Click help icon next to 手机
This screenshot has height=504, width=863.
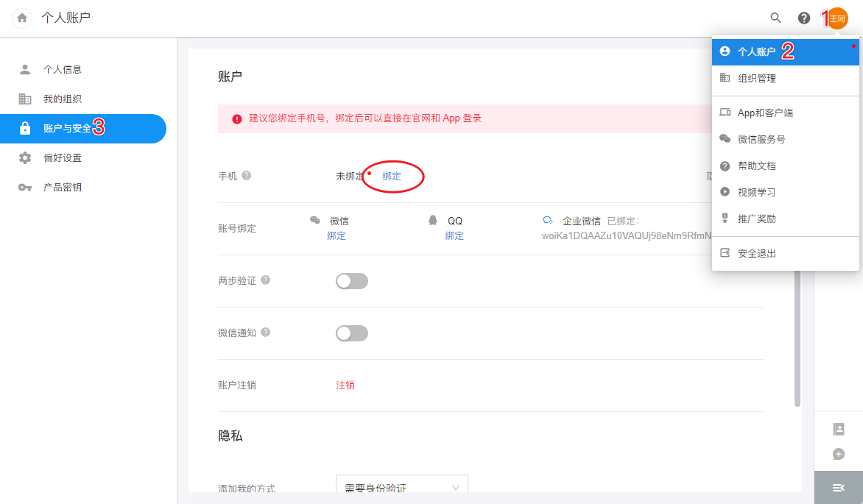247,176
